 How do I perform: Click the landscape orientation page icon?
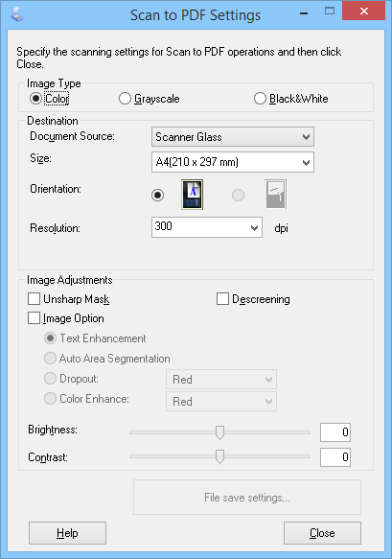coord(275,195)
